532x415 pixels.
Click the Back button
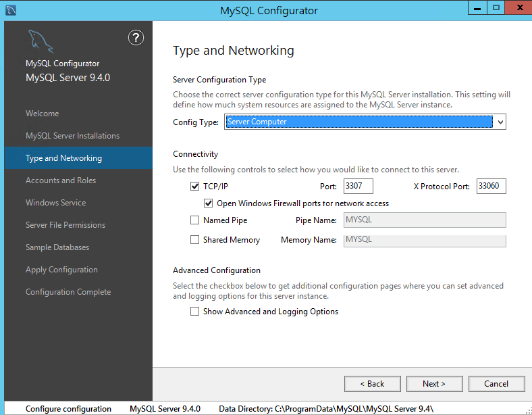click(x=373, y=384)
